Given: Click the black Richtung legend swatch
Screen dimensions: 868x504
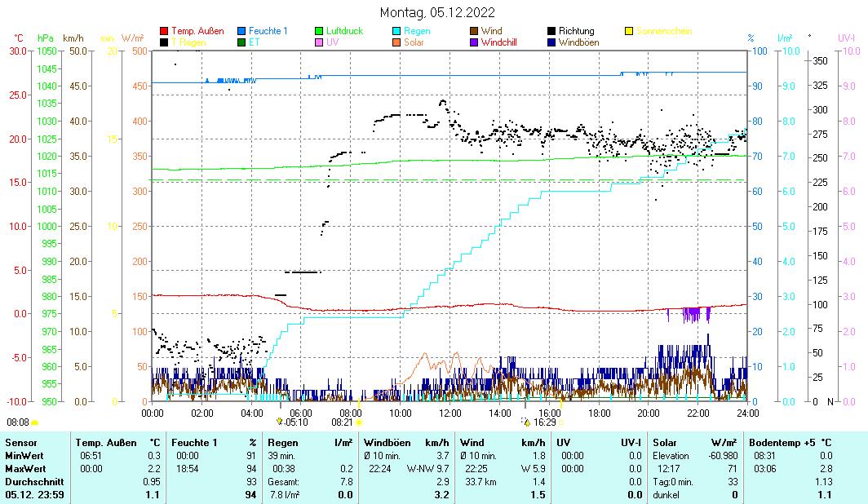Looking at the screenshot, I should 551,31.
